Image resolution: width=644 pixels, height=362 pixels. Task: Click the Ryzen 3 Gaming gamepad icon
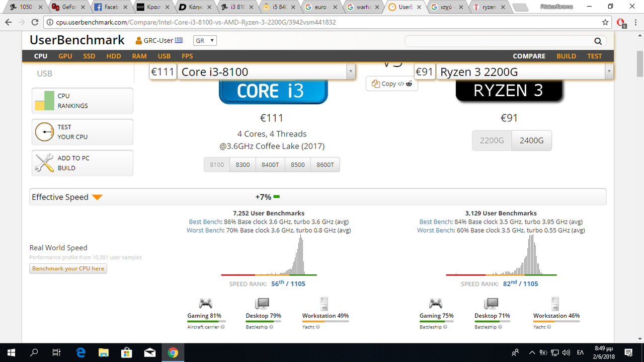(435, 304)
